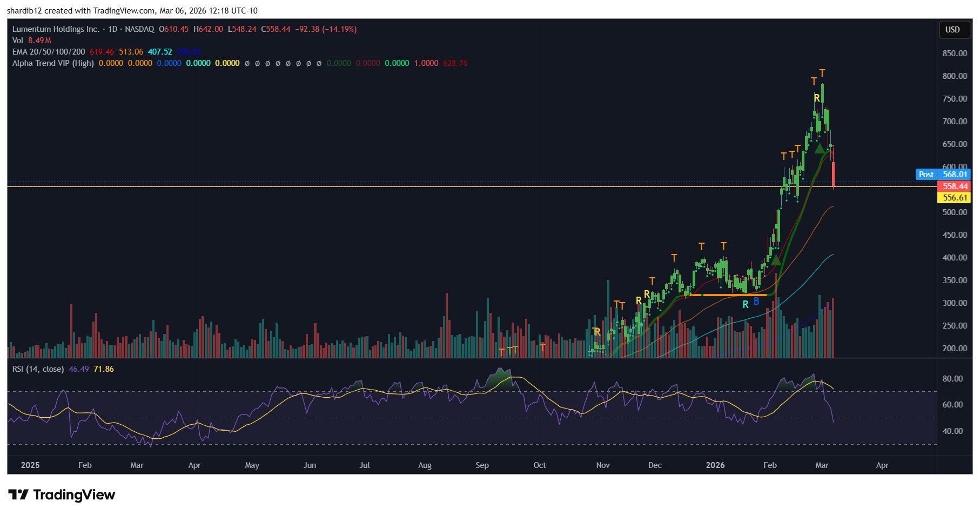The width and height of the screenshot is (980, 515).
Task: Click the yellow 556.61 price label
Action: click(x=955, y=198)
